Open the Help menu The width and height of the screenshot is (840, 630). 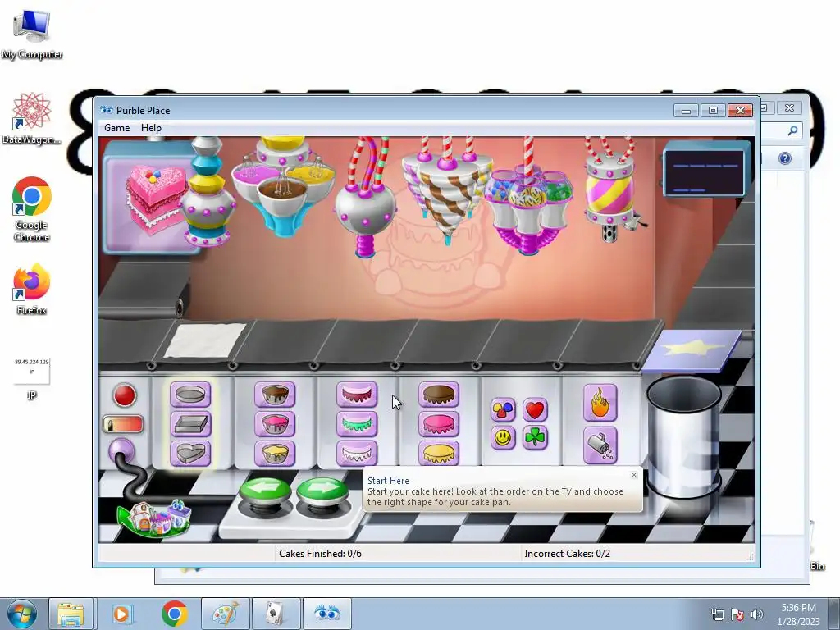tap(151, 128)
